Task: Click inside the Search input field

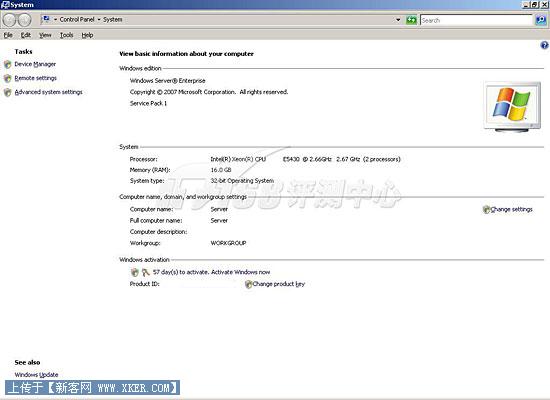Action: coord(476,20)
